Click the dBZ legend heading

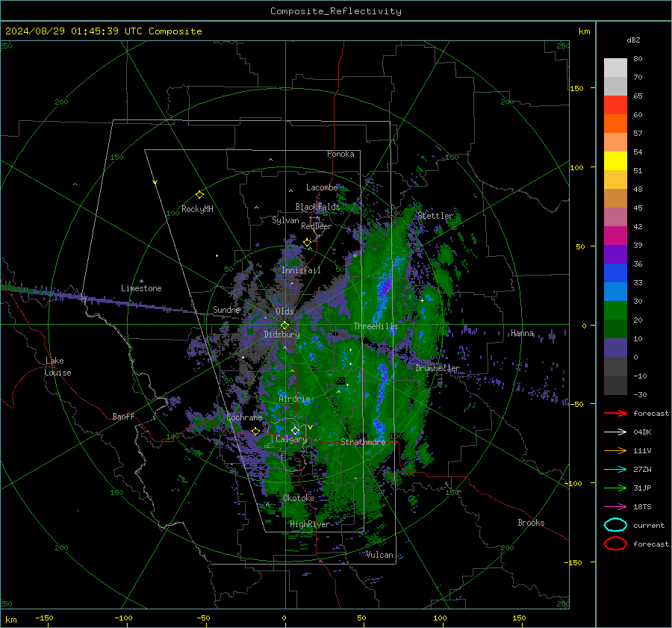click(633, 40)
